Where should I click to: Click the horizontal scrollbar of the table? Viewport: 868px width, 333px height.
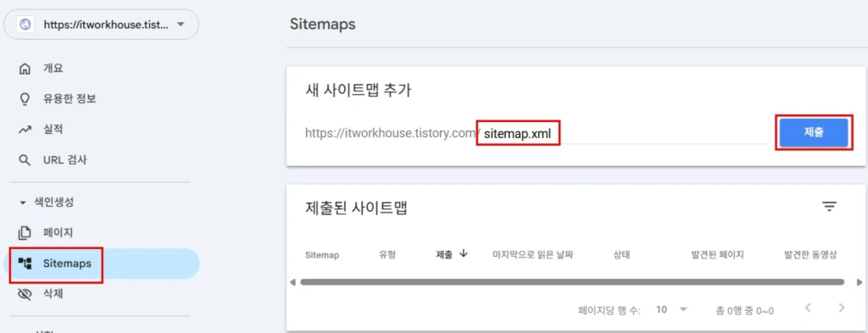[x=572, y=282]
